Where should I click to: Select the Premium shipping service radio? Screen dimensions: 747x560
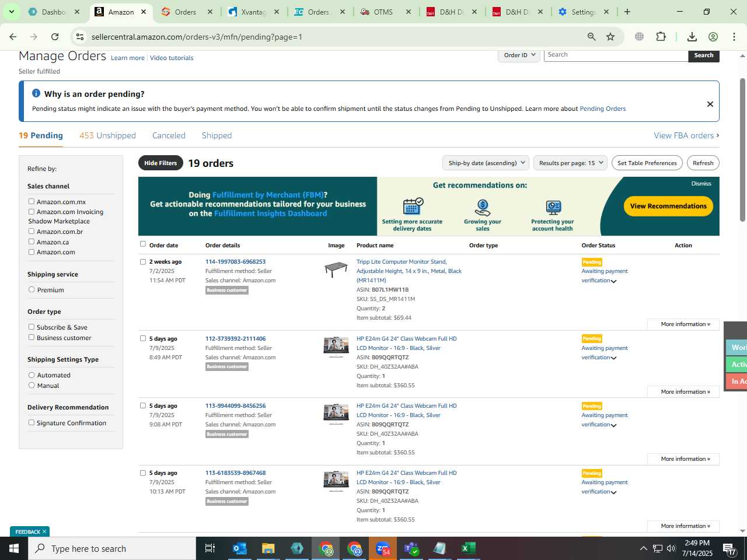(x=32, y=289)
